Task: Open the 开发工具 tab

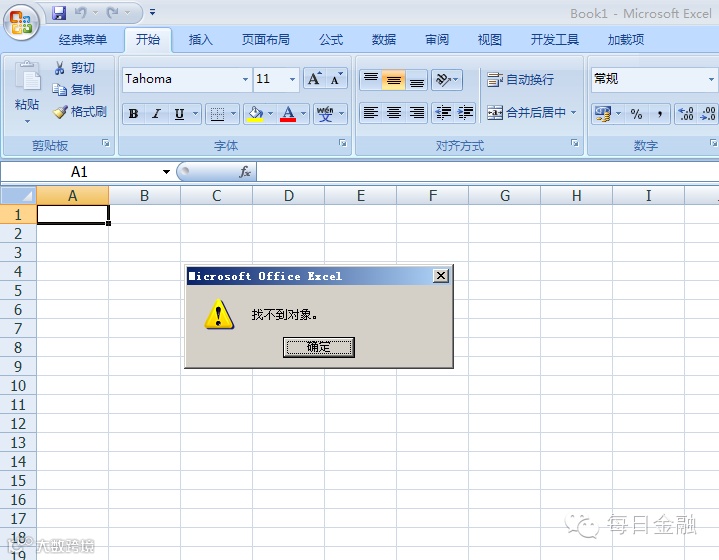Action: click(554, 40)
